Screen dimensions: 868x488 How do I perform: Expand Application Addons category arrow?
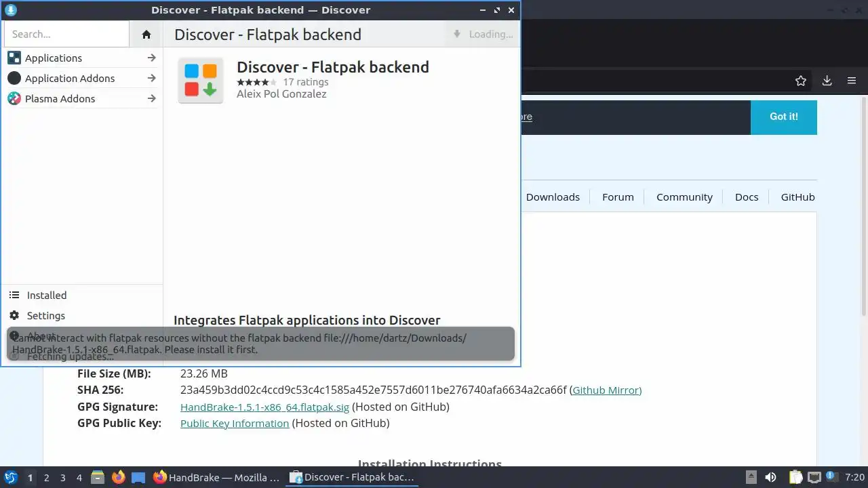point(151,78)
